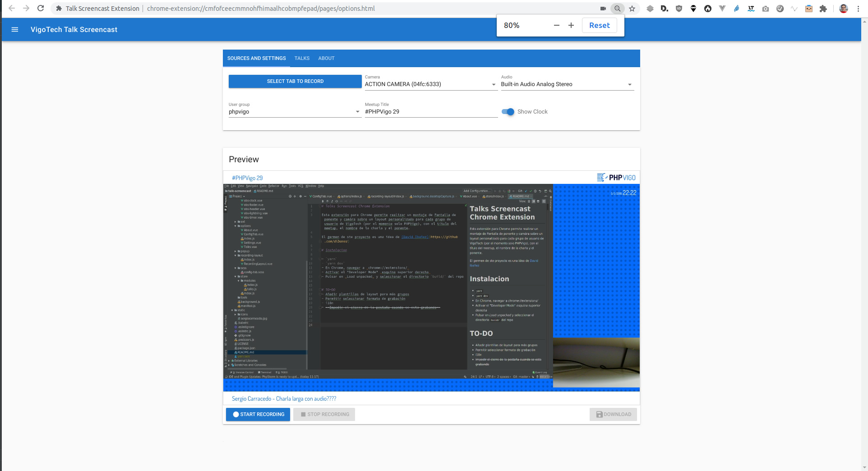Increase zoom with the plus button
The width and height of the screenshot is (868, 471).
point(571,25)
